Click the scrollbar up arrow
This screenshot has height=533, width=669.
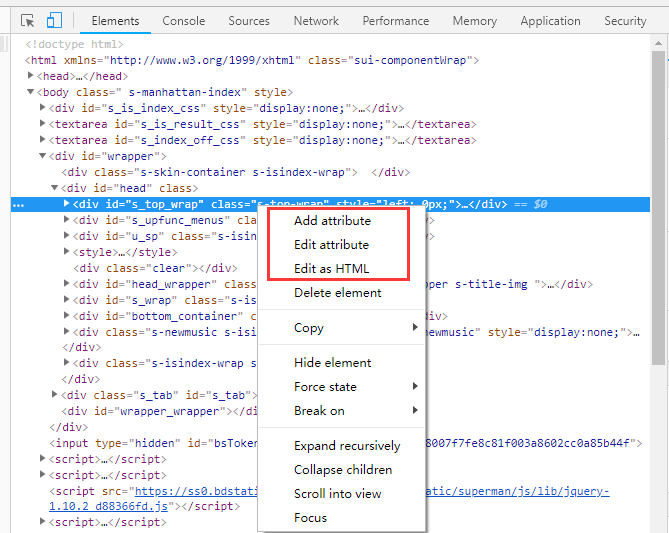coord(658,43)
